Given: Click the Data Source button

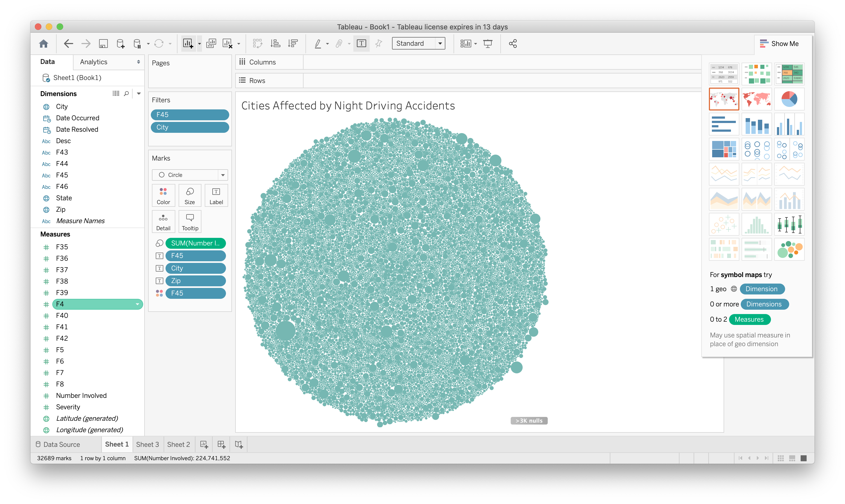Looking at the screenshot, I should coord(58,444).
